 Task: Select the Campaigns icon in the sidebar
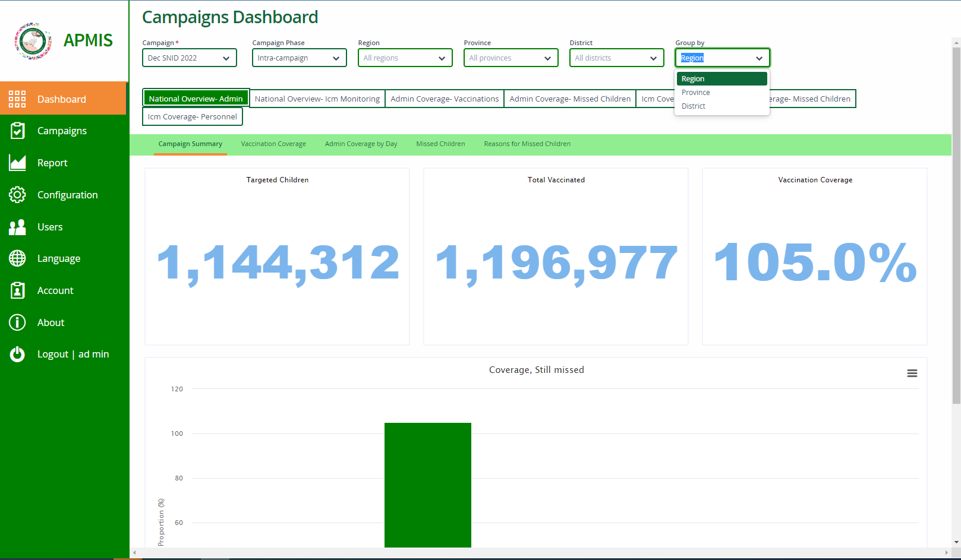(17, 131)
